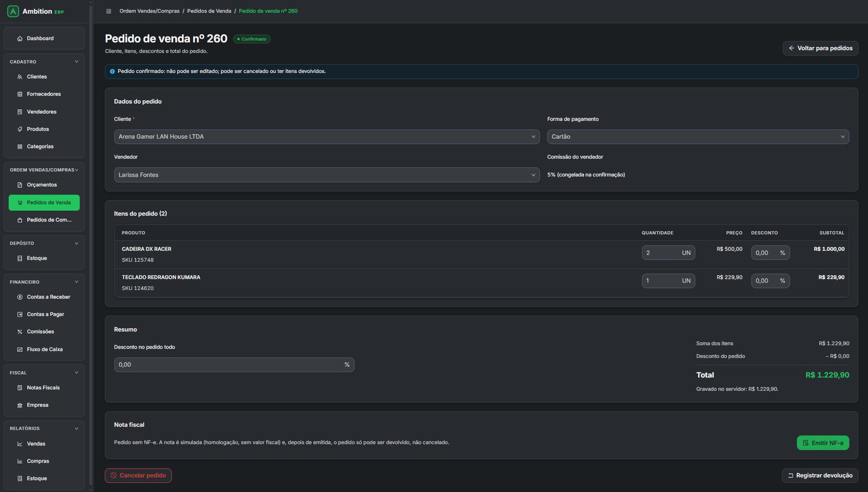Click quantity field for CADEIRA DX RACER
Image resolution: width=868 pixels, height=492 pixels.
pyautogui.click(x=668, y=253)
